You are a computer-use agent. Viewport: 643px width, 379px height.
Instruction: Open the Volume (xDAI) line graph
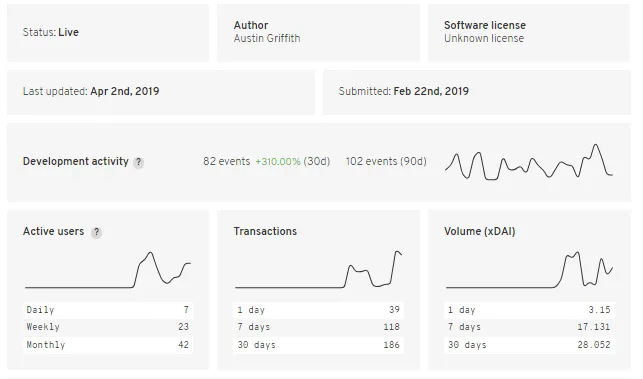point(529,269)
